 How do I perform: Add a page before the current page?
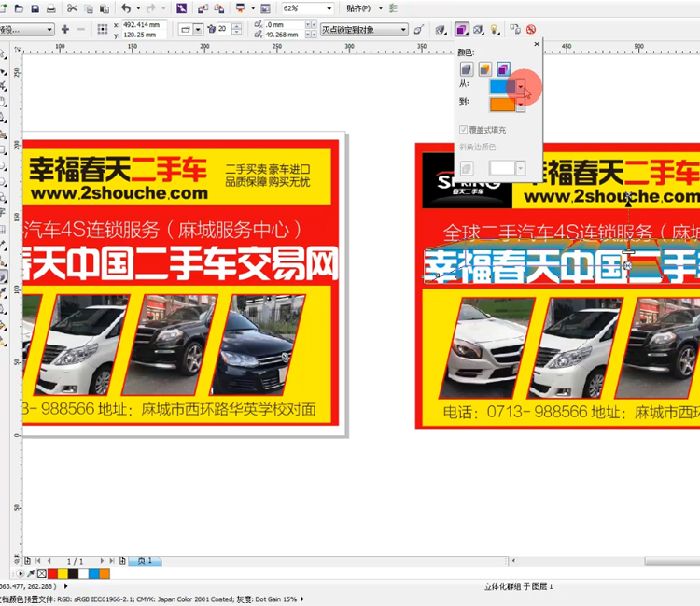pyautogui.click(x=28, y=560)
